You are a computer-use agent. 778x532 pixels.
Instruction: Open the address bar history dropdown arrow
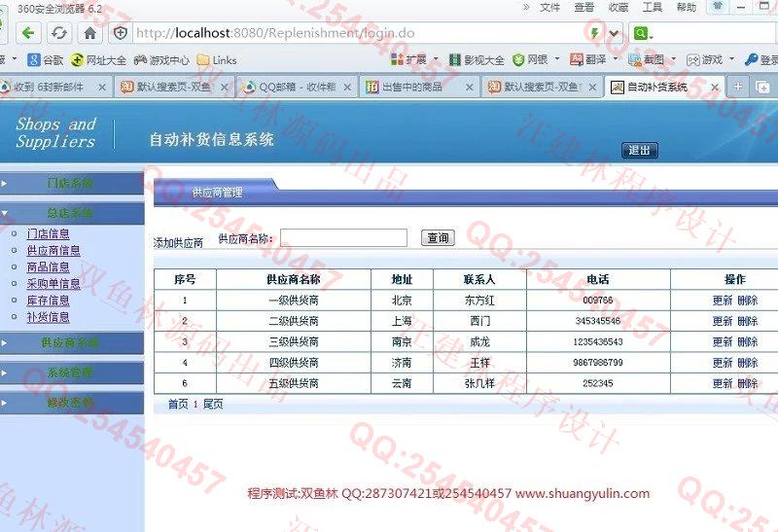tap(614, 33)
